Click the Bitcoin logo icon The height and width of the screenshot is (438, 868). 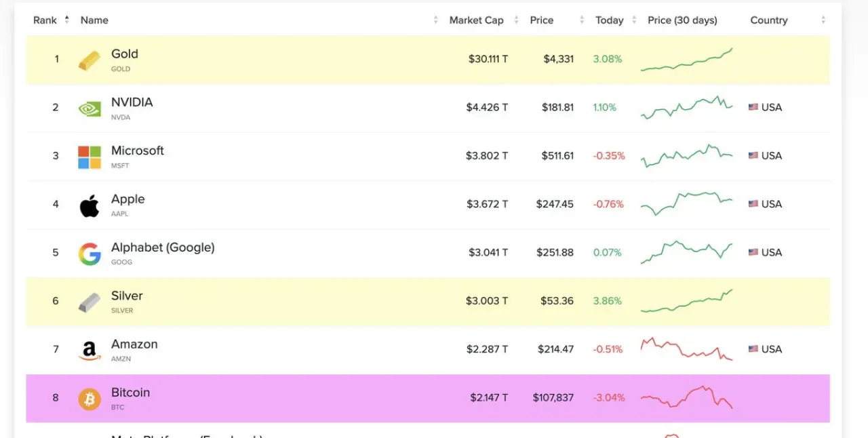(x=90, y=399)
